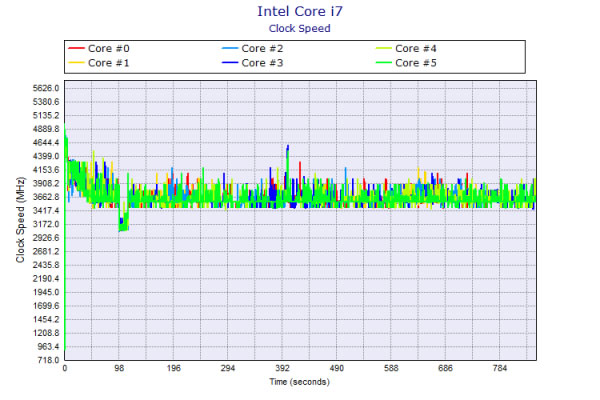The image size is (600, 400).
Task: Click the 2926.6 y-axis value
Action: 46,238
